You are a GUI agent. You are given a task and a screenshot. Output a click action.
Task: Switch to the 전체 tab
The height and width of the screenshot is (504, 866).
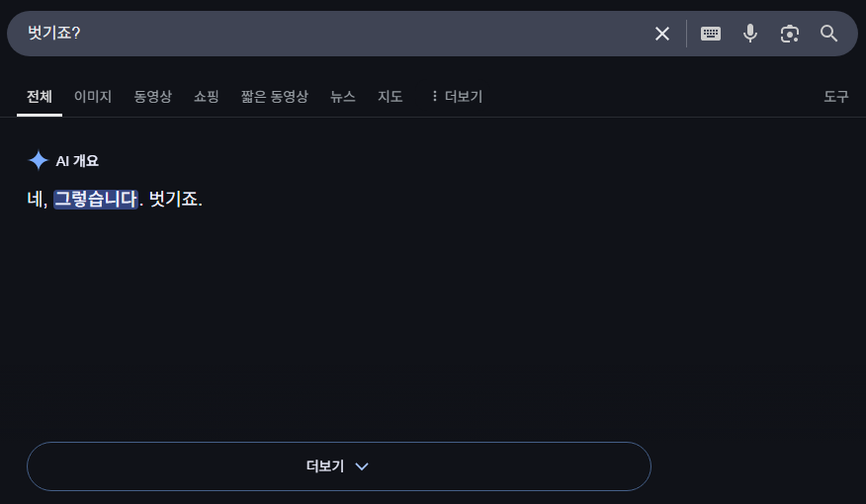pos(40,96)
